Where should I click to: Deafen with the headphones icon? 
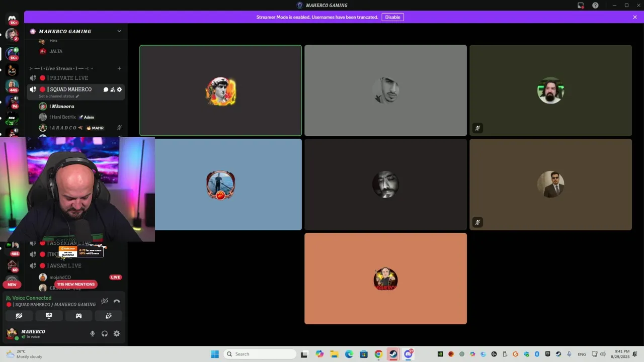[x=105, y=333]
